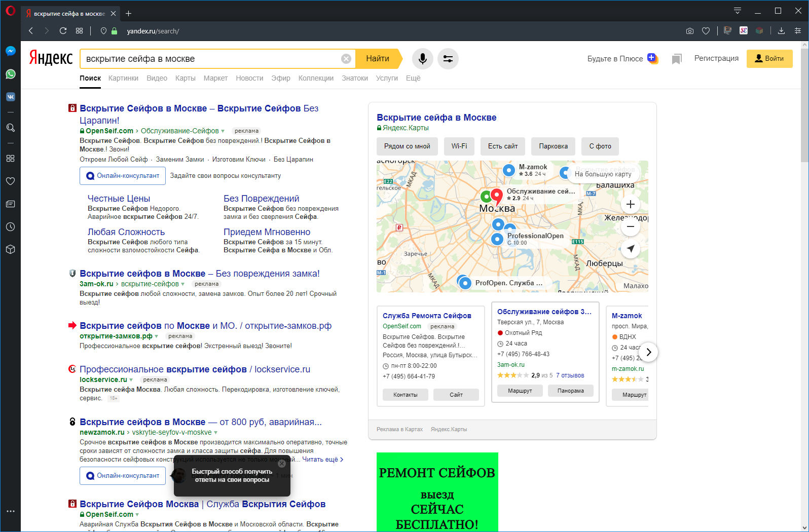
Task: Reload the Yandex search page
Action: coord(63,31)
